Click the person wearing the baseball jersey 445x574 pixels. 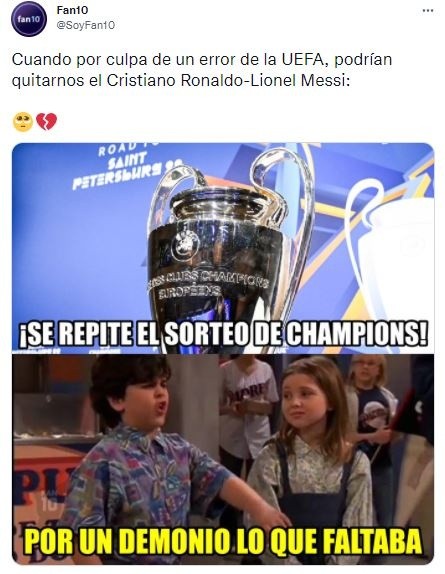(x=247, y=406)
